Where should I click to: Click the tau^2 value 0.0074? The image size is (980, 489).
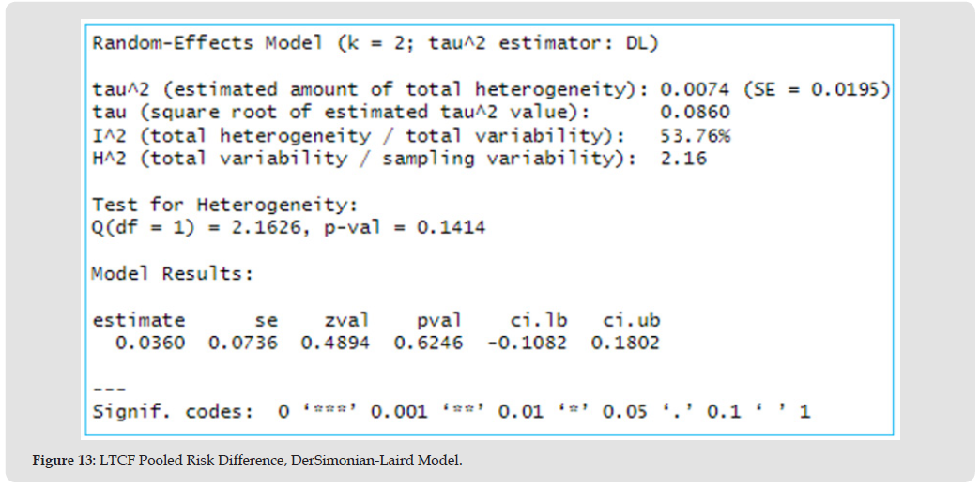point(696,90)
